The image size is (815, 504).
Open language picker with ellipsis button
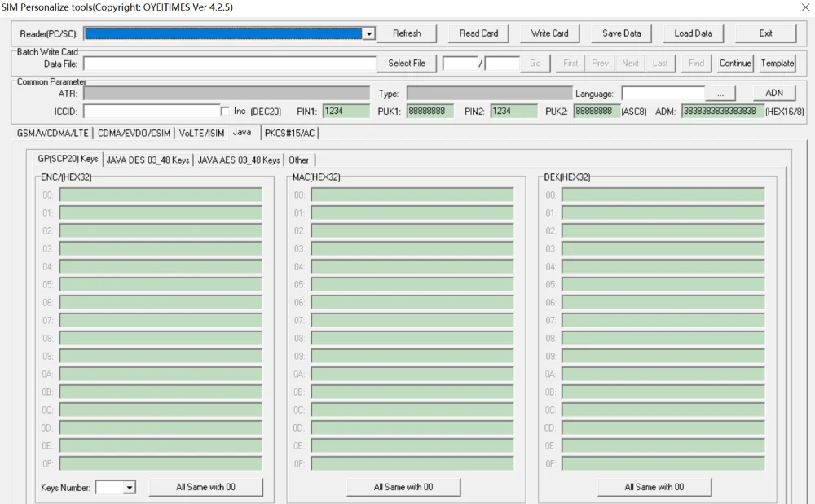click(x=720, y=94)
